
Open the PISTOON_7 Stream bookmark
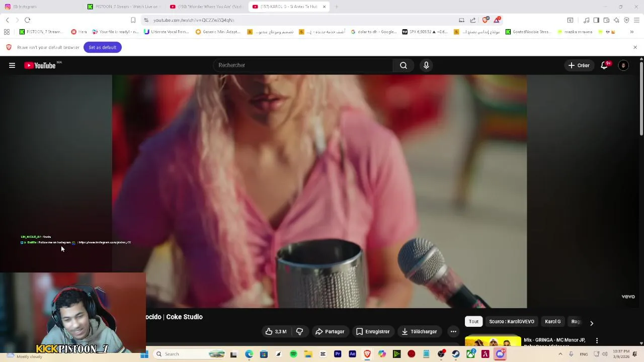pyautogui.click(x=41, y=32)
